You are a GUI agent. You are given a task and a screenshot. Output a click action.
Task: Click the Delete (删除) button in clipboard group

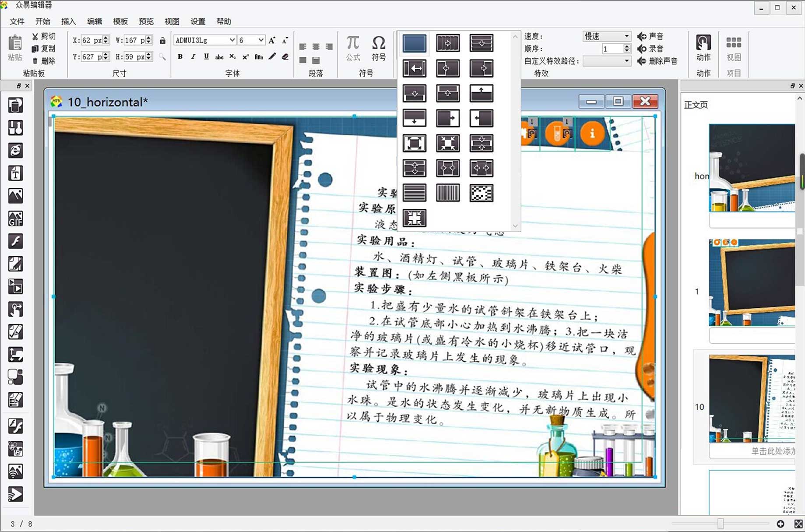click(x=44, y=61)
